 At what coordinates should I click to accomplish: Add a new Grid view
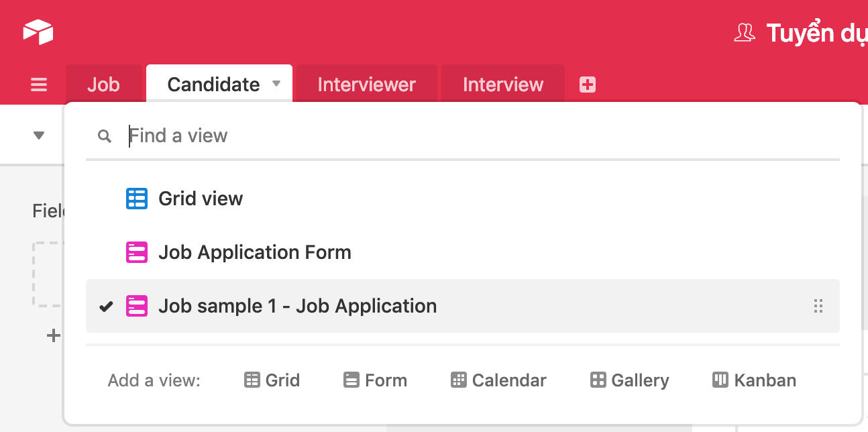272,380
